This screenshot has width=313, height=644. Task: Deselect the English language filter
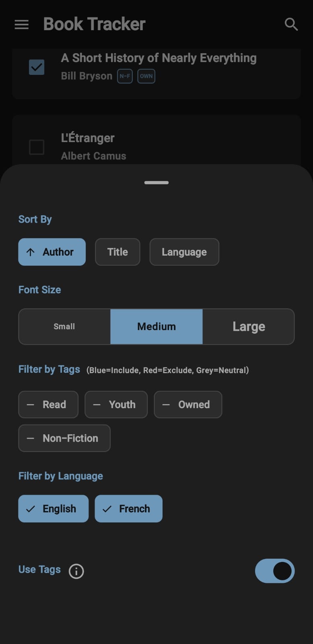53,509
